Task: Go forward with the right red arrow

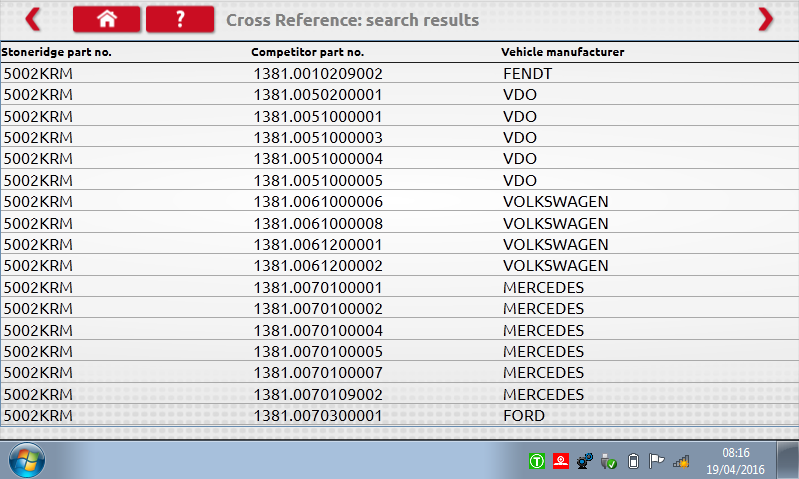Action: click(x=765, y=20)
